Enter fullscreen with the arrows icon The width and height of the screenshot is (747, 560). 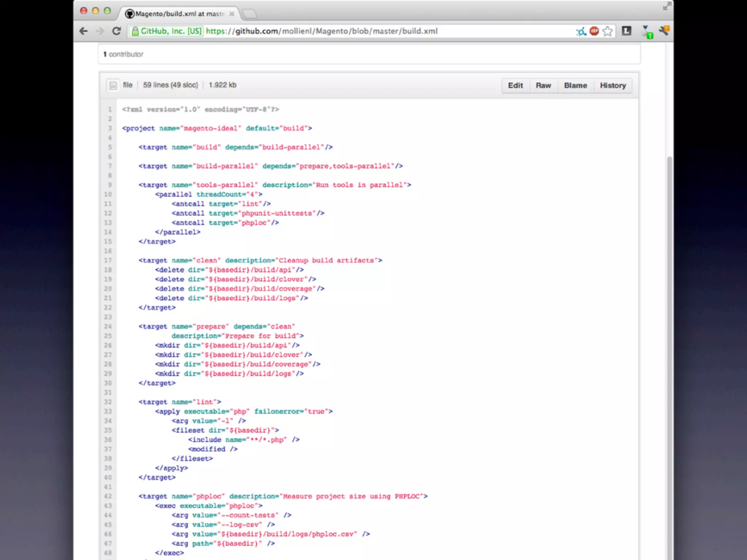point(667,6)
